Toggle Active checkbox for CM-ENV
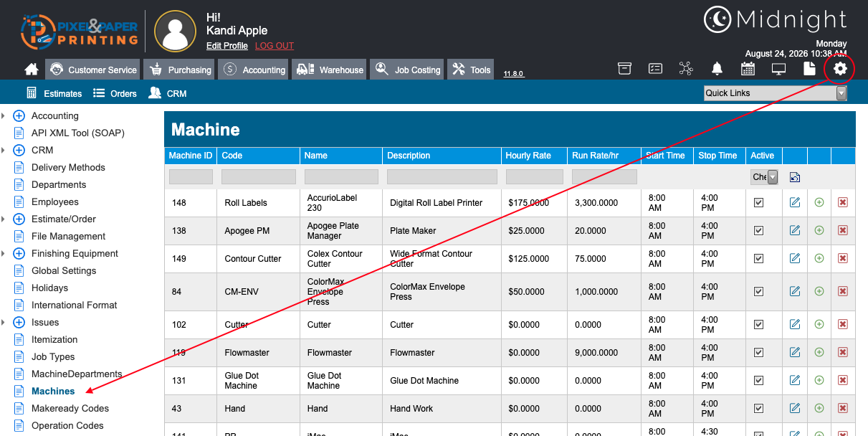The height and width of the screenshot is (436, 868). pyautogui.click(x=759, y=292)
